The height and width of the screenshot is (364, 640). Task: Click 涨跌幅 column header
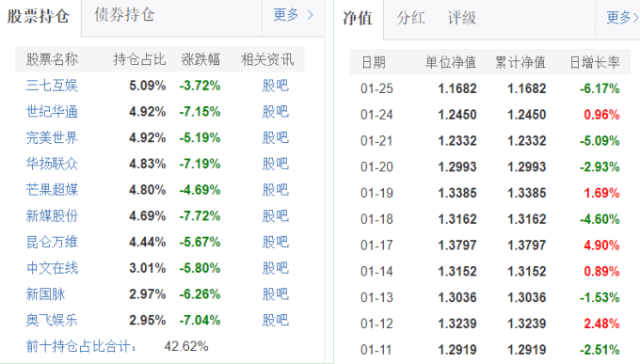pyautogui.click(x=200, y=59)
